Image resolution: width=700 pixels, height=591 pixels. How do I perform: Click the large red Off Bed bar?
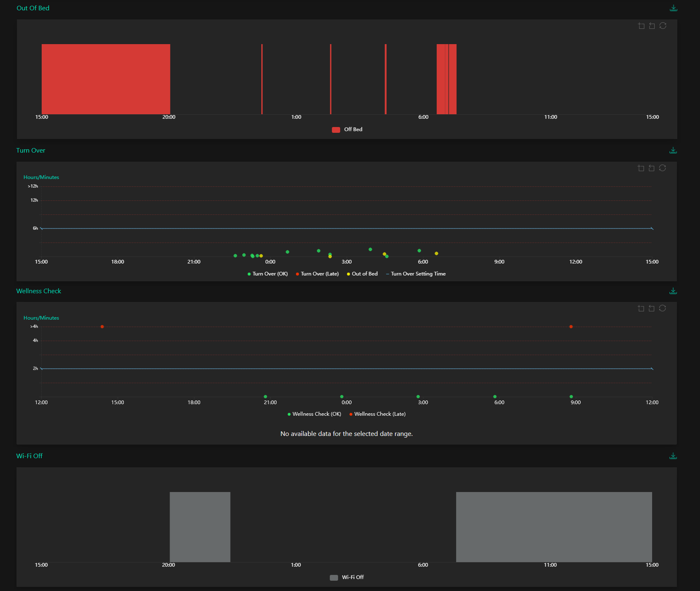(106, 79)
